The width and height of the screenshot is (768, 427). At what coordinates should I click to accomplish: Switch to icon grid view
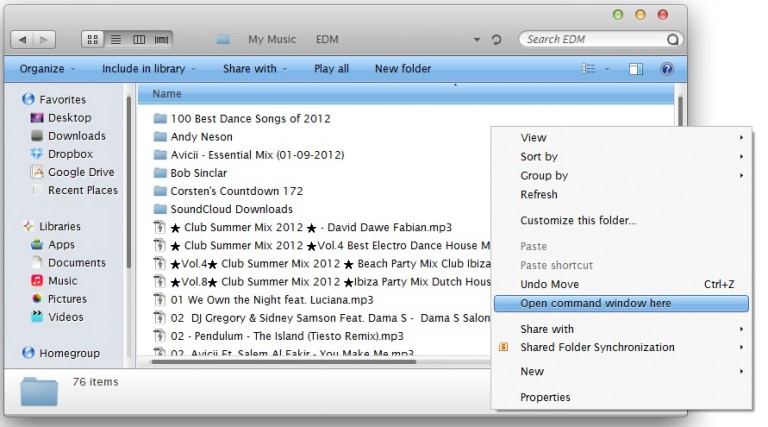[x=93, y=39]
